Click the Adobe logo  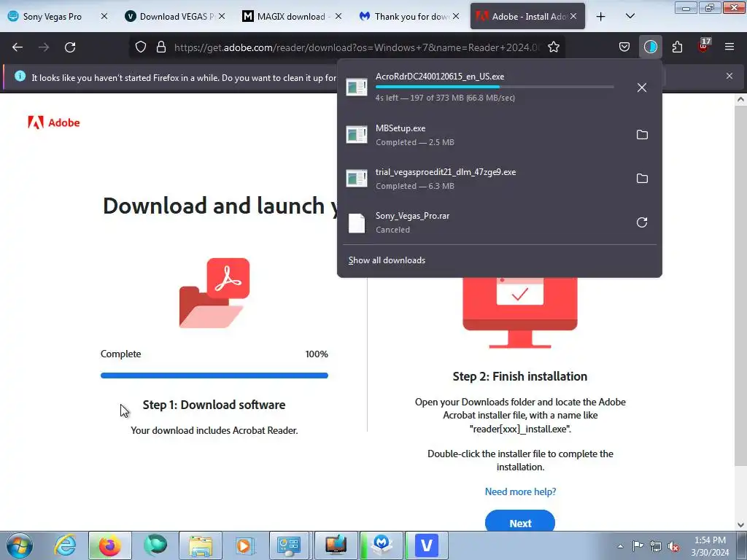[x=54, y=122]
